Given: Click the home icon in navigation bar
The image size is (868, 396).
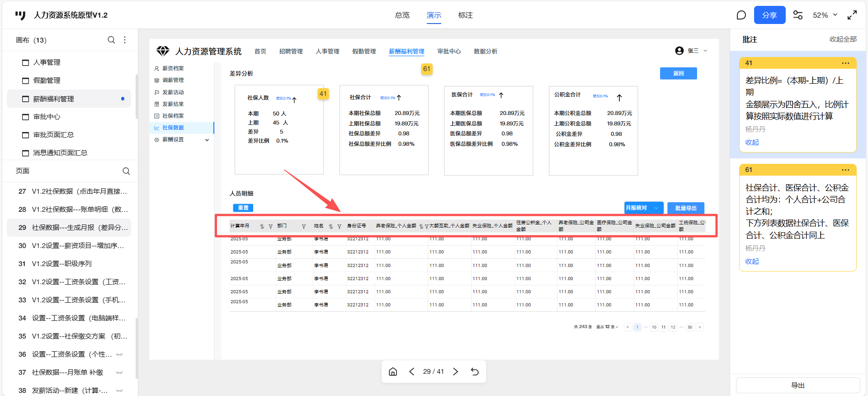Looking at the screenshot, I should point(393,372).
